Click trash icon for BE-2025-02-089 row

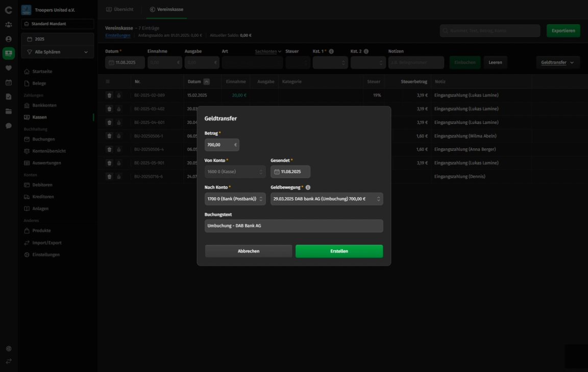[x=109, y=96]
